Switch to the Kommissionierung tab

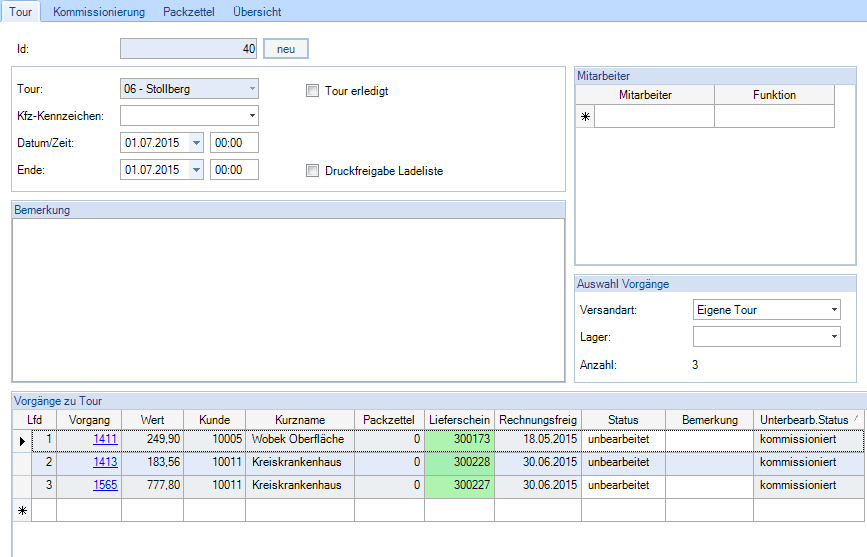(99, 12)
